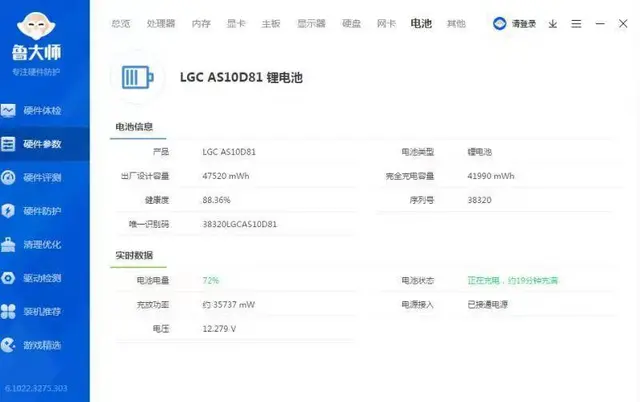Screen dimensions: 640x402
Task: Select the 网卡 tab
Action: coord(386,24)
